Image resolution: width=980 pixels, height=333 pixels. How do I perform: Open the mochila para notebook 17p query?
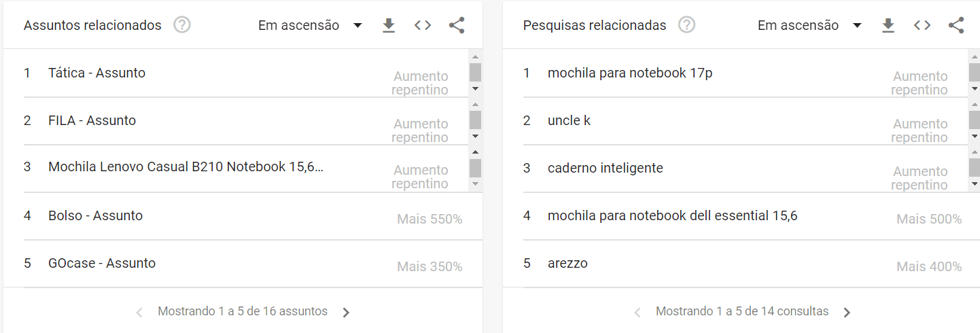pos(630,73)
